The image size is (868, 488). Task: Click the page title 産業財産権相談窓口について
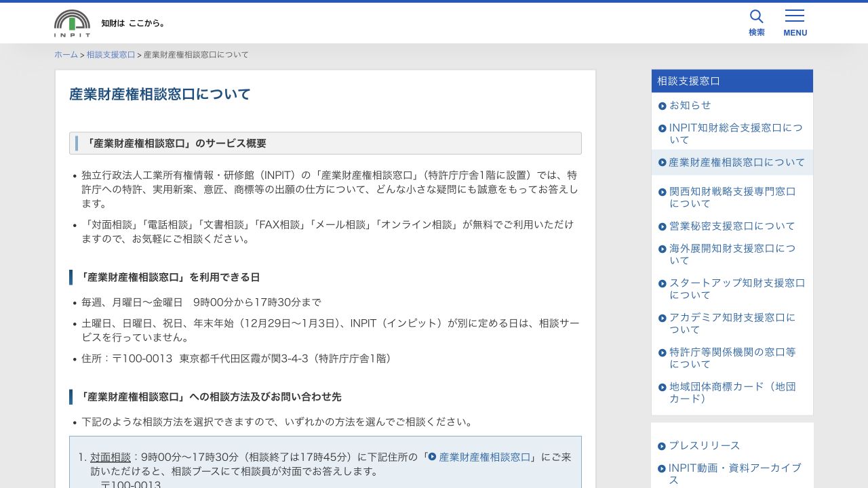pos(160,94)
